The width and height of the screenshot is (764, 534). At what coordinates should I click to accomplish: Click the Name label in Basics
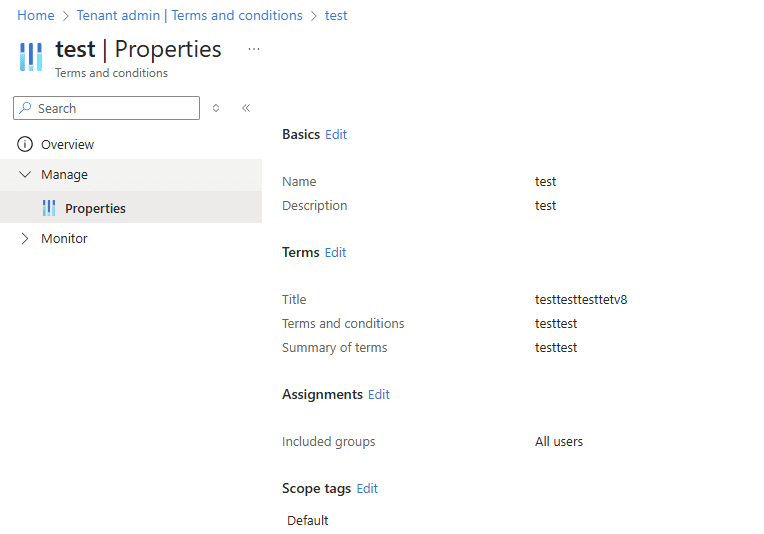coord(299,181)
